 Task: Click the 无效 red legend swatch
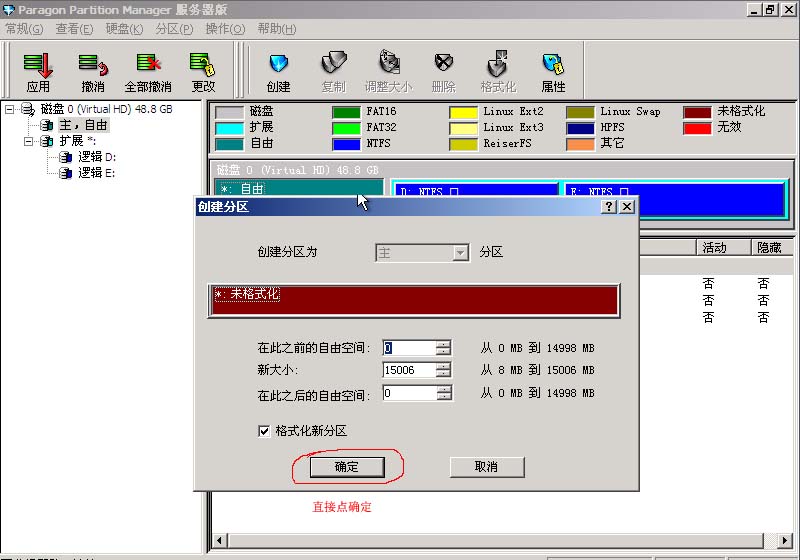tap(697, 128)
